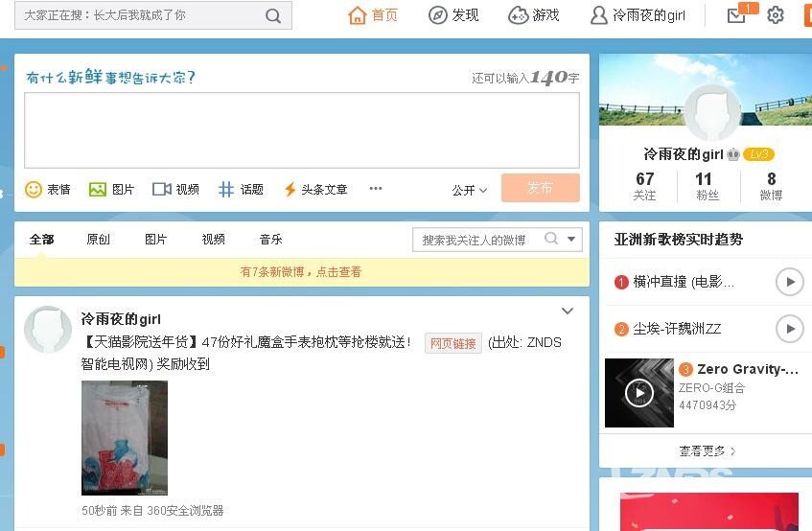Open the messages envelope icon
This screenshot has width=812, height=531.
736,16
